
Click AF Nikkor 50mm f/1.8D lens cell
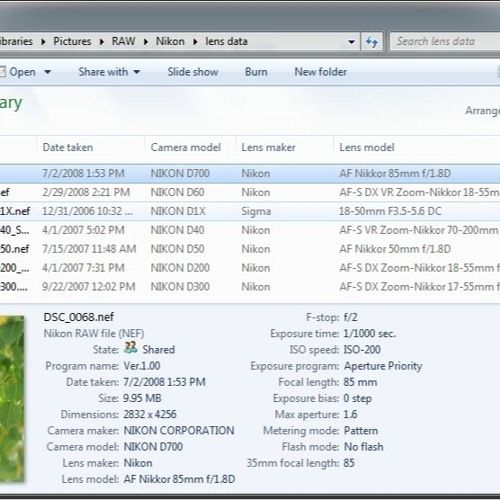pyautogui.click(x=395, y=249)
